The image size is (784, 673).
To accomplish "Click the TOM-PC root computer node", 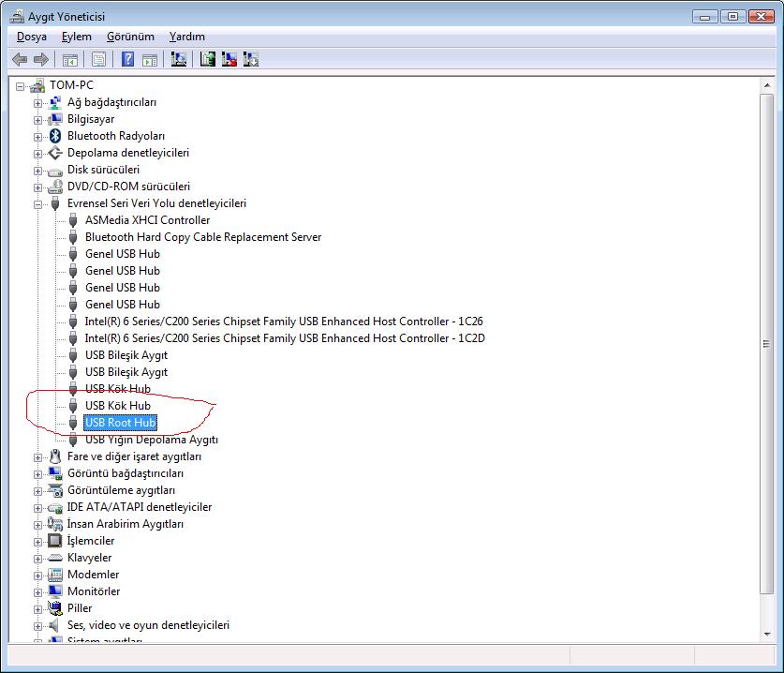I will point(71,85).
